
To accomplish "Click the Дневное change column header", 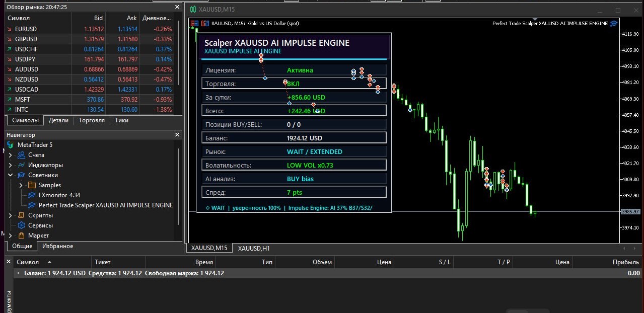I will pyautogui.click(x=156, y=18).
